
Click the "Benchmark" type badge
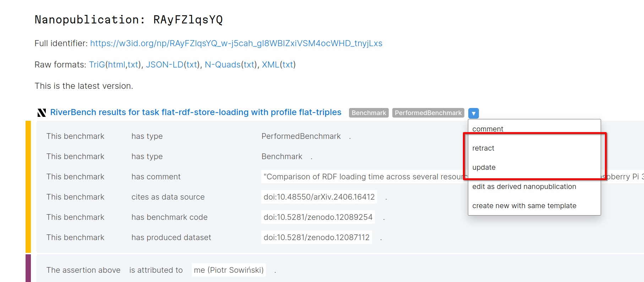(x=368, y=113)
